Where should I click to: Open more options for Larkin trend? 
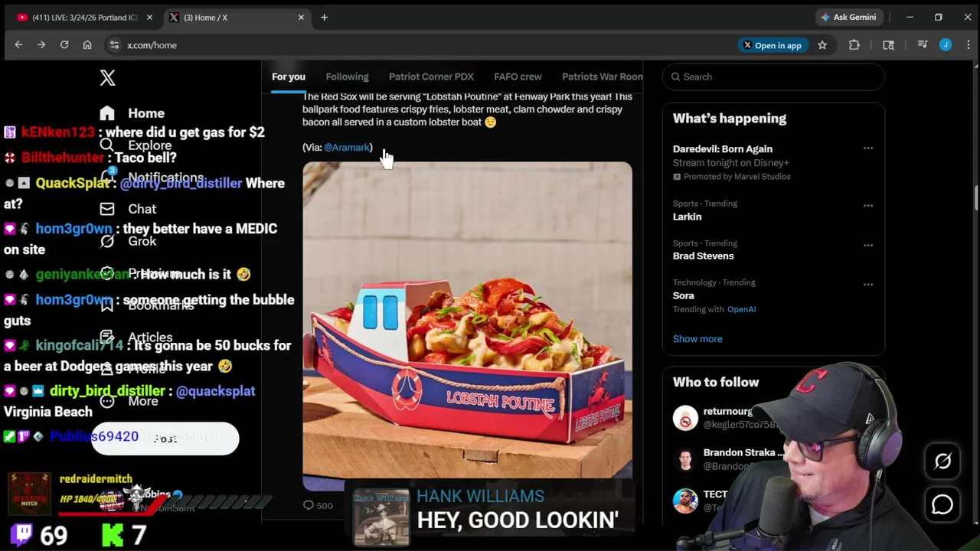tap(868, 206)
